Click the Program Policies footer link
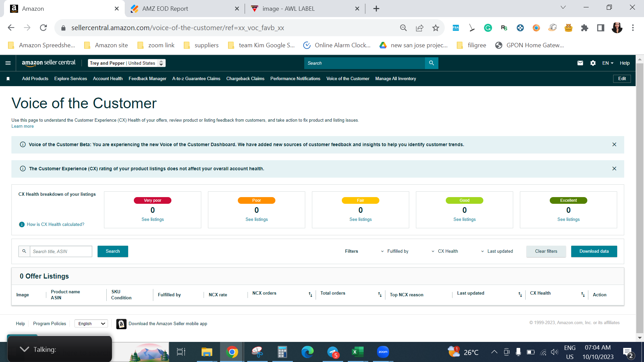Image resolution: width=644 pixels, height=362 pixels. [x=49, y=324]
